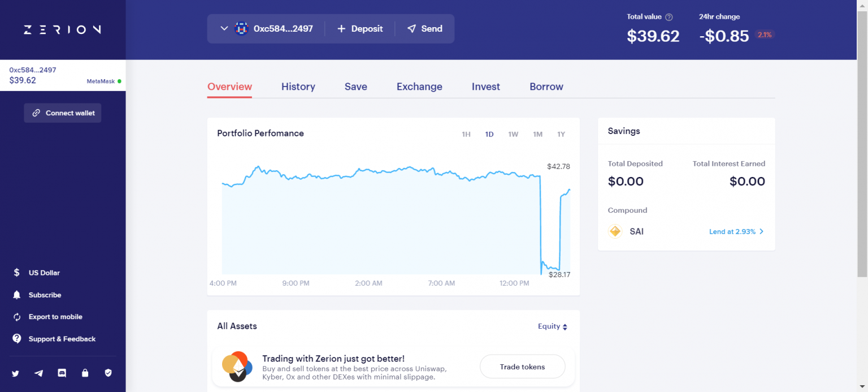Click the Export to mobile sync icon
The image size is (868, 392).
click(17, 317)
